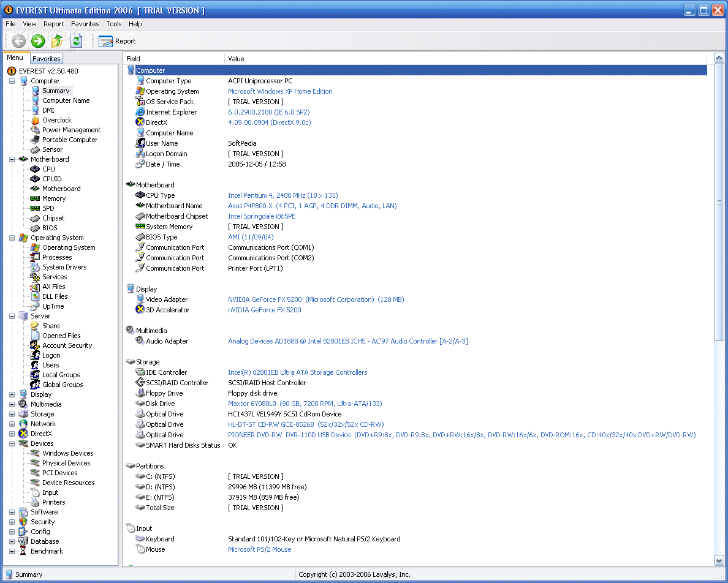Screen dimensions: 728x583
Task: Select the Power Management icon in tree
Action: pos(35,130)
